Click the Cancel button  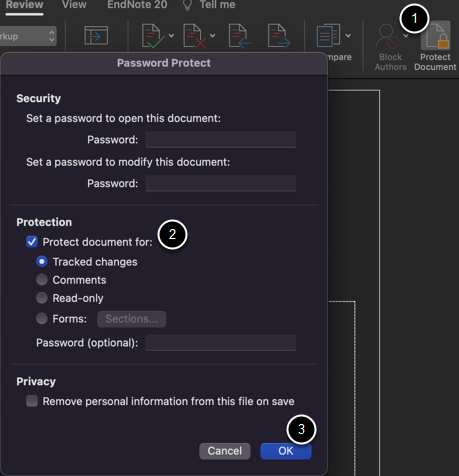click(x=225, y=451)
